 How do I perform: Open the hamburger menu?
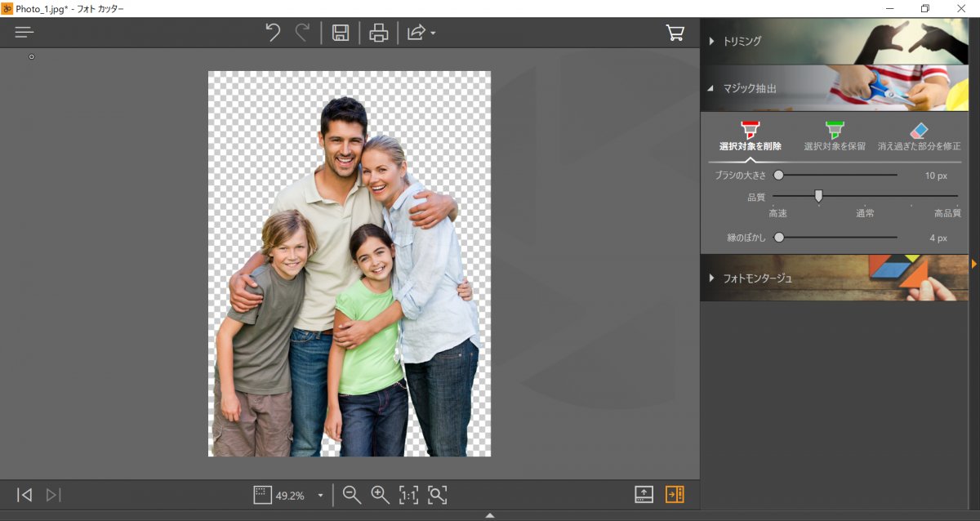point(24,33)
